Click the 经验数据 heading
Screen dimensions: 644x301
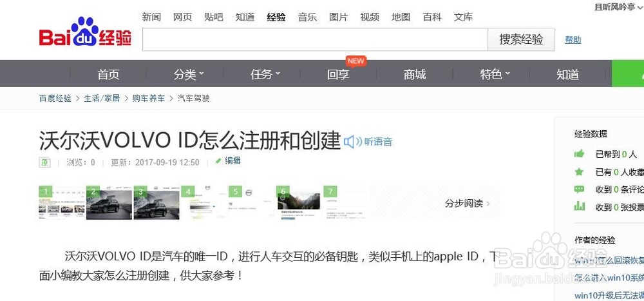tap(591, 133)
